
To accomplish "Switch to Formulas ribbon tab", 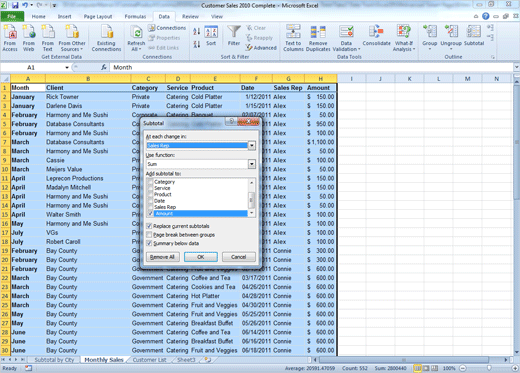I will (135, 16).
